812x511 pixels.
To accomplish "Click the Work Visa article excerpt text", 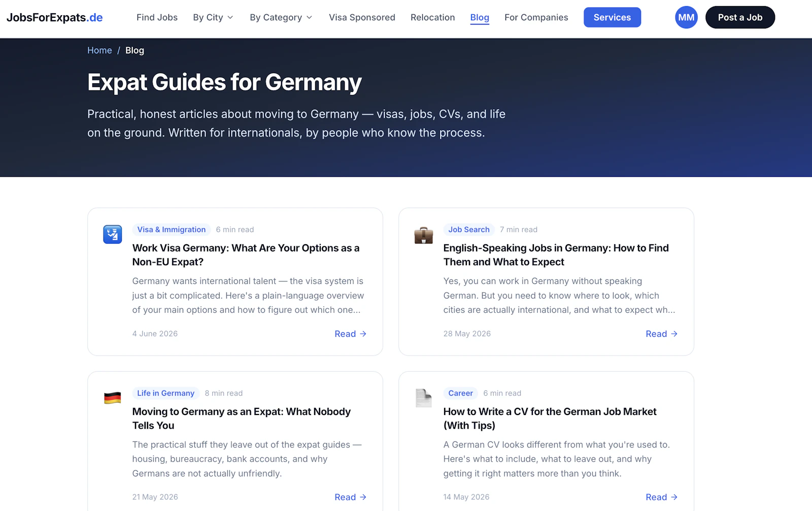I will (248, 296).
